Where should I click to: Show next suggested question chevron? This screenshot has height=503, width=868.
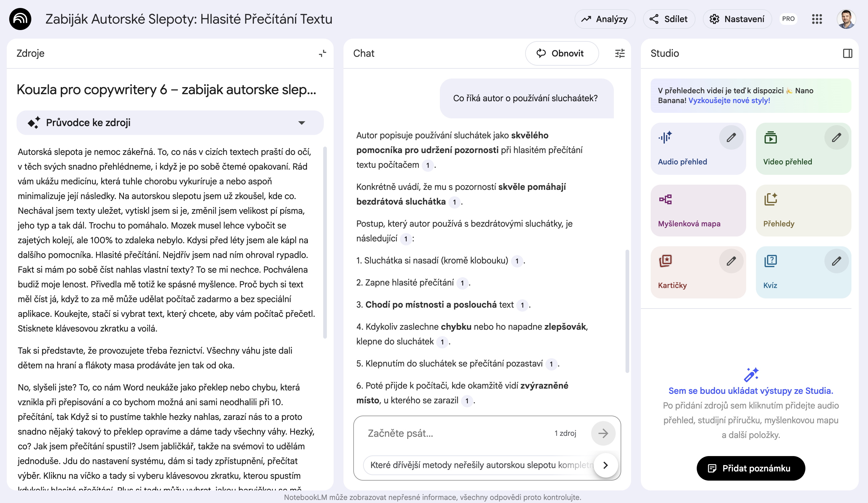coord(606,465)
